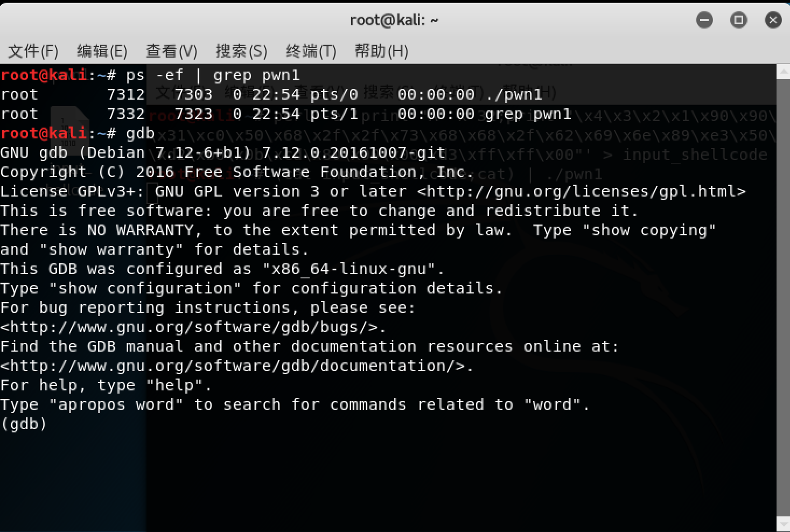Click the gdb command text
The image size is (790, 532).
[140, 134]
